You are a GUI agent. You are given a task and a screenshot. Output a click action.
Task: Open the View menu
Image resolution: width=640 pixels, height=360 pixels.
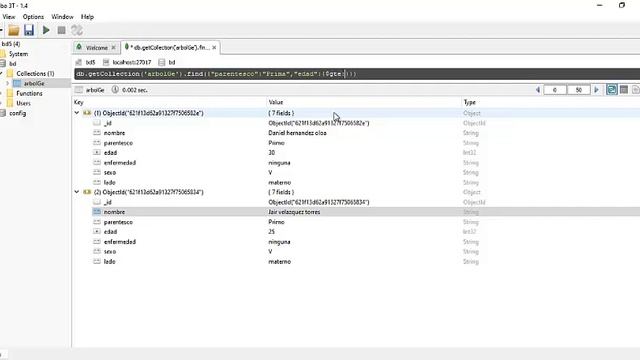point(9,17)
